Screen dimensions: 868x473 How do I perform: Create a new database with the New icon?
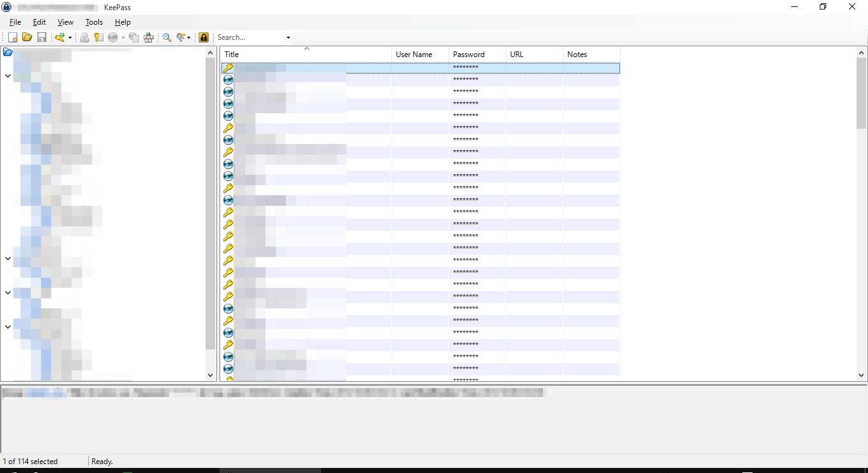(13, 37)
